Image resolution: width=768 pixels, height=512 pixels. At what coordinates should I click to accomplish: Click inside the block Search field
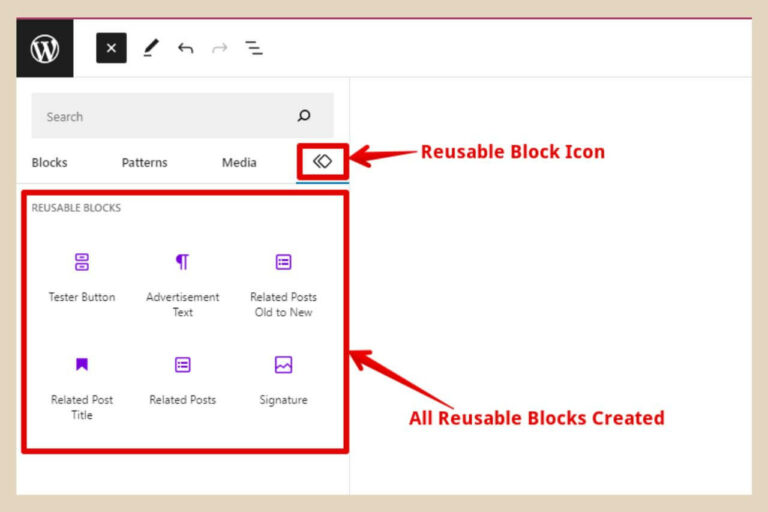point(160,117)
